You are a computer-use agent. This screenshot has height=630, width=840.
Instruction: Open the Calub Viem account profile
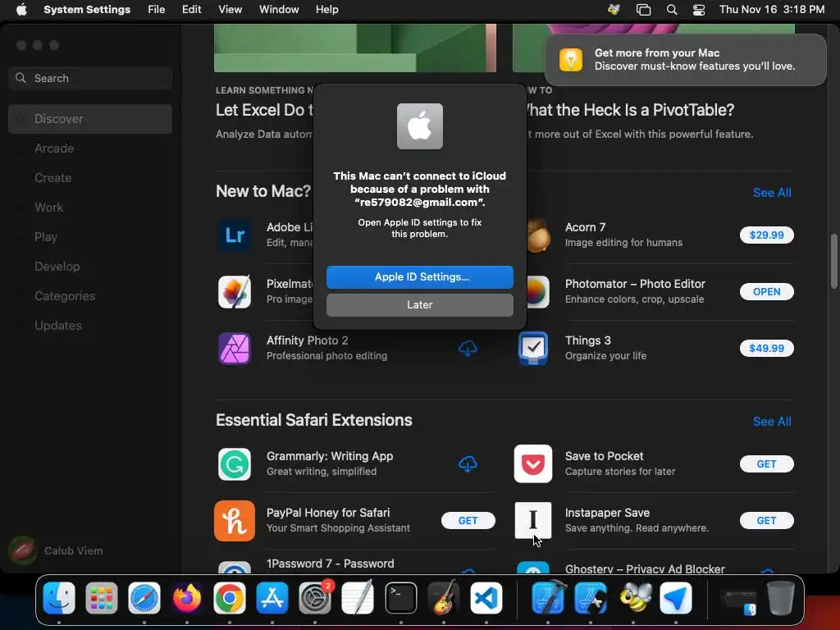[56, 550]
